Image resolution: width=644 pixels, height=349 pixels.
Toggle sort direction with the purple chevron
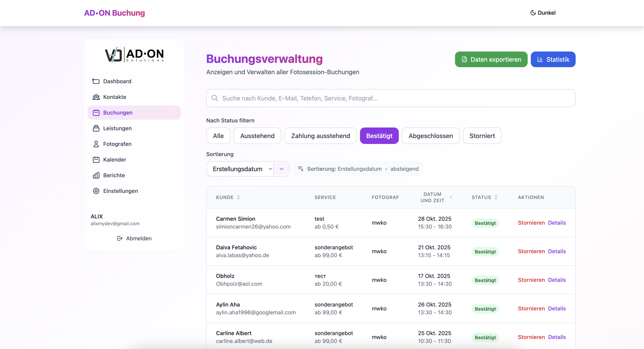tap(281, 169)
